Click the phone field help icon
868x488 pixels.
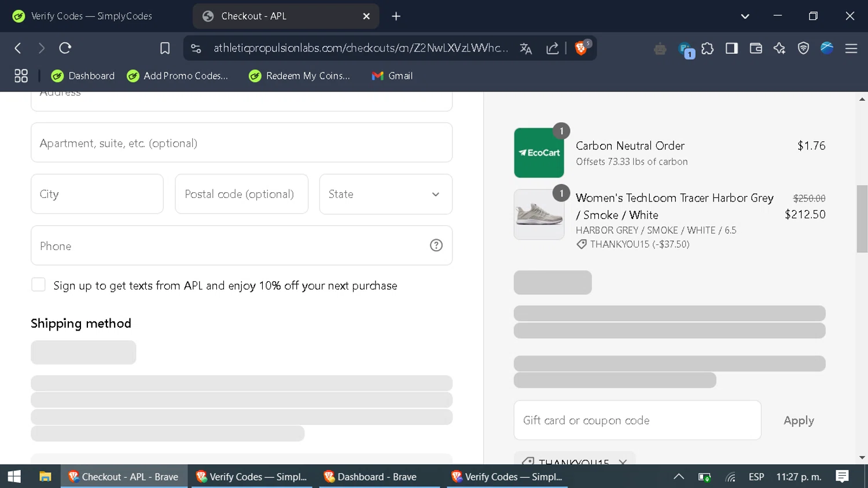click(x=436, y=245)
